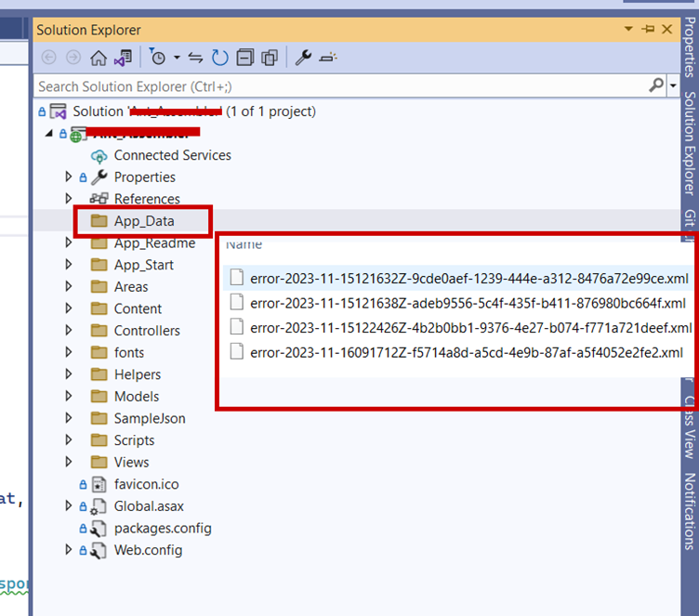Click the Search Solution Explorer input field

tap(335, 86)
